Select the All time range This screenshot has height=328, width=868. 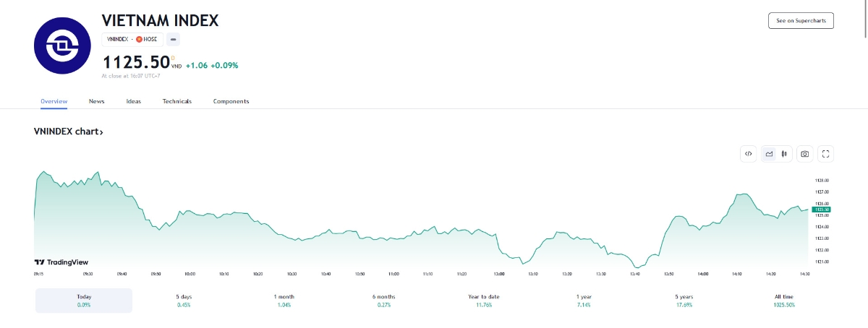pyautogui.click(x=784, y=301)
